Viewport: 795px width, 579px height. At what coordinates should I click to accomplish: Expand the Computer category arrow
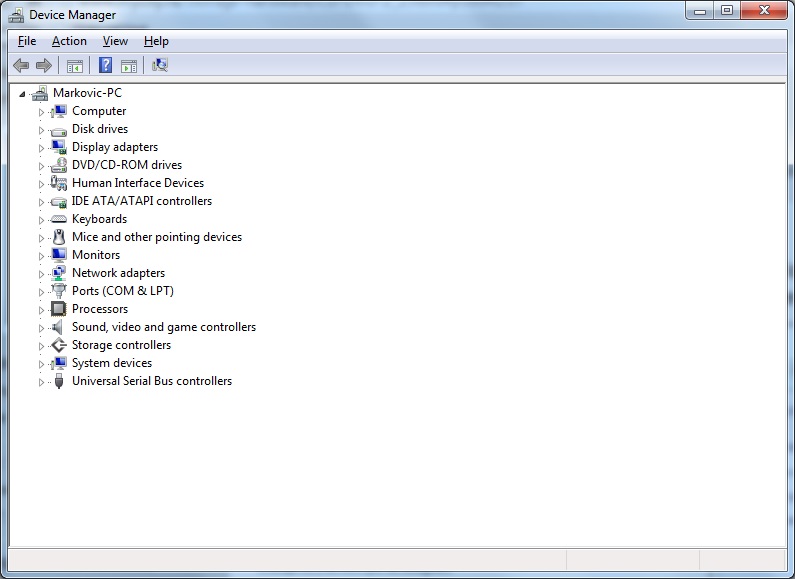(x=42, y=112)
